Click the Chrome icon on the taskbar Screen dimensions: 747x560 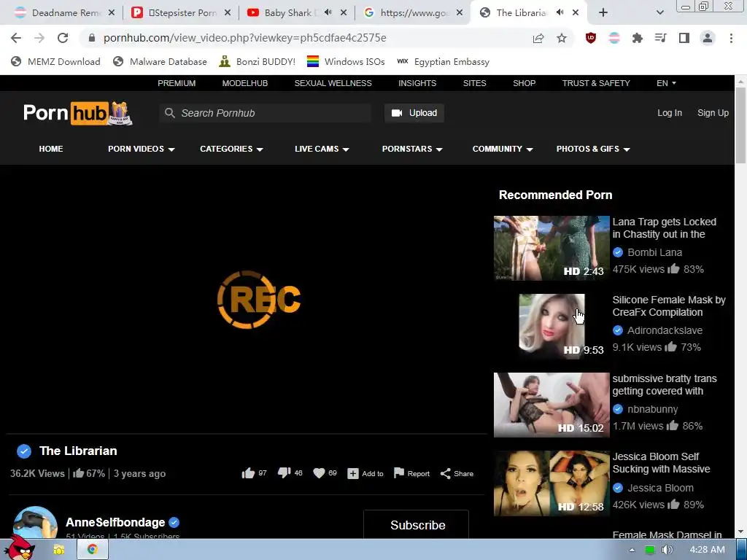(x=93, y=550)
